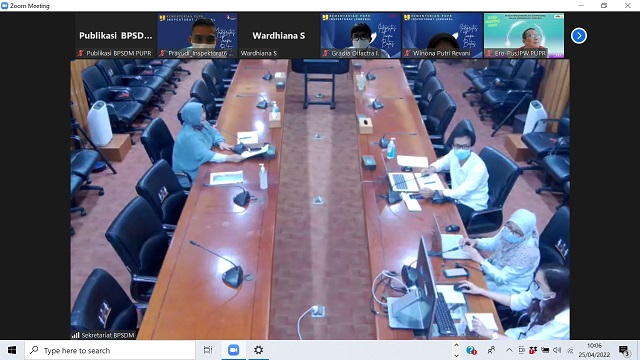This screenshot has height=360, width=640.
Task: Toggle the volume speaker tray icon
Action: [557, 350]
